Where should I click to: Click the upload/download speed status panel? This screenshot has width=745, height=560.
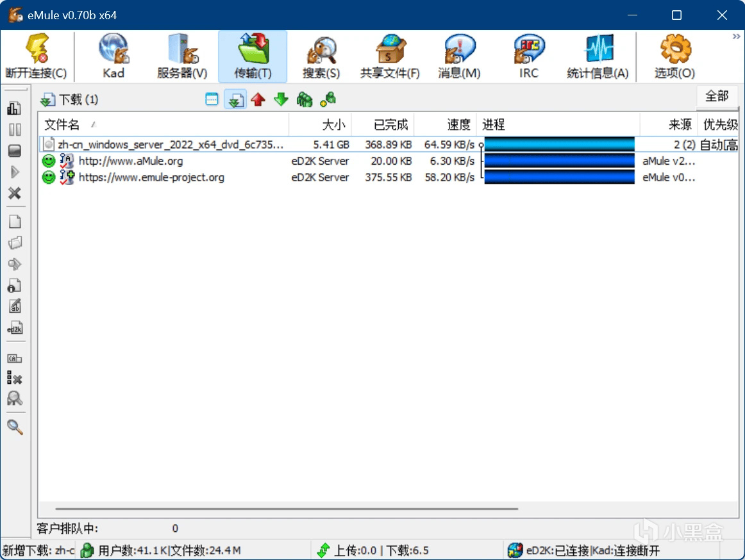(x=408, y=550)
